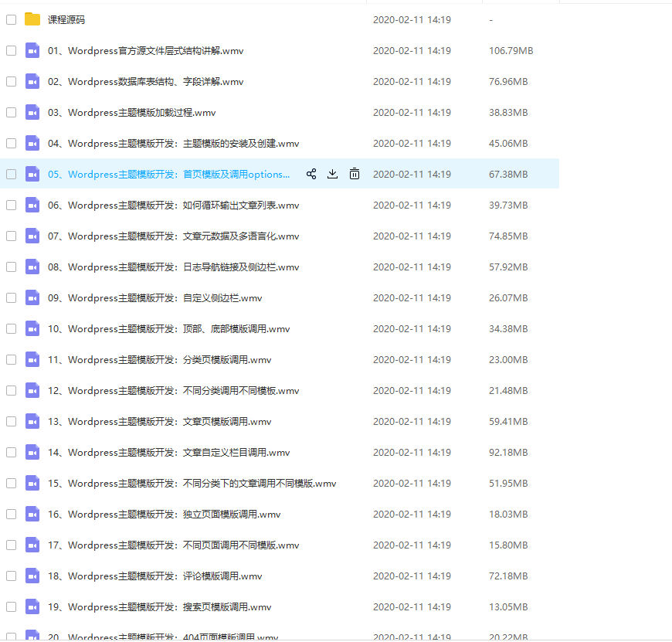Click the video icon of file 12 不同分类调用不同模板

[32, 390]
